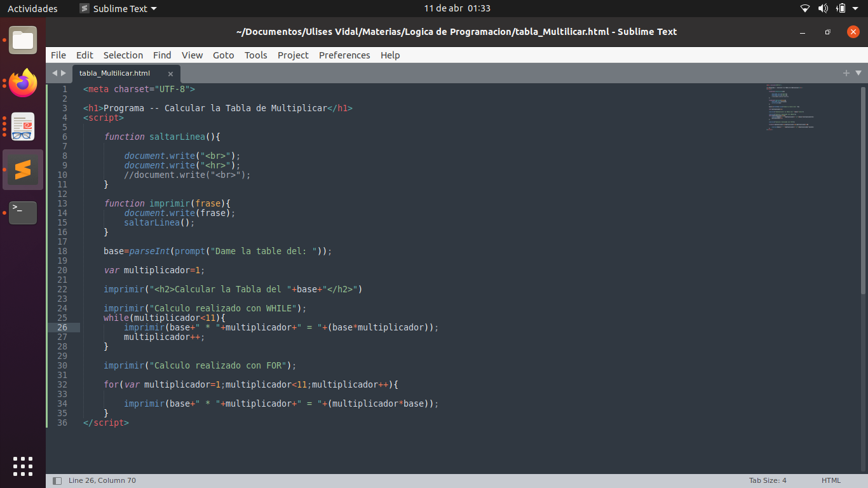This screenshot has width=868, height=488.
Task: Click the document.write(frase); line
Action: pos(180,213)
